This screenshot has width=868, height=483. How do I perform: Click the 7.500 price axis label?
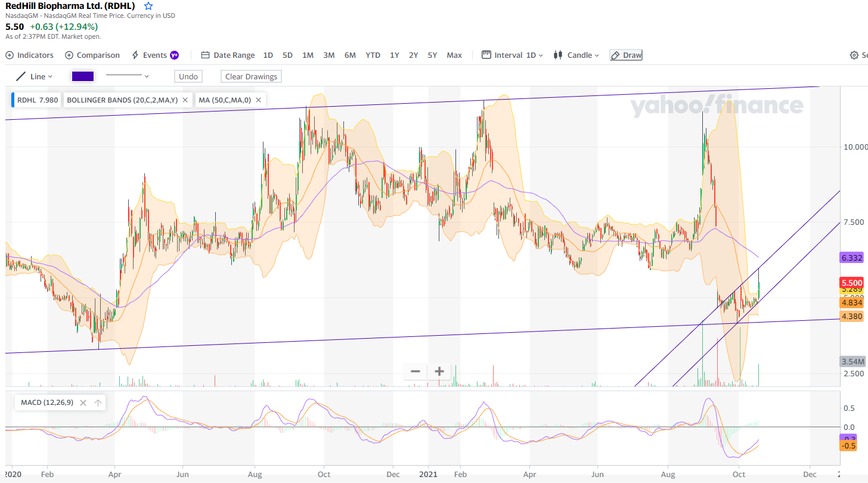coord(852,222)
